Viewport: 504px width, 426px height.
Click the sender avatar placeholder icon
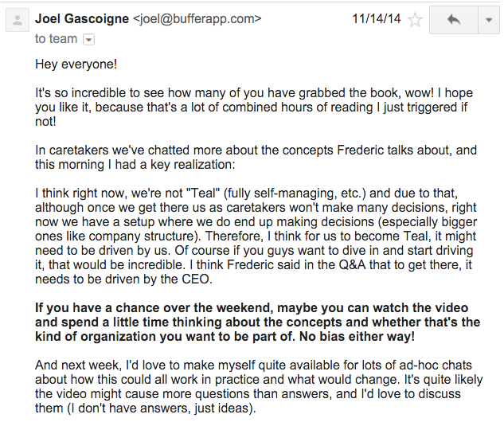point(18,20)
